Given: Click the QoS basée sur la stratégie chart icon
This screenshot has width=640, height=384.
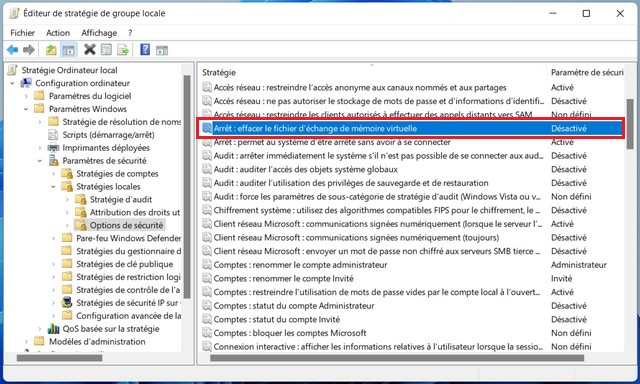Looking at the screenshot, I should coord(53,329).
